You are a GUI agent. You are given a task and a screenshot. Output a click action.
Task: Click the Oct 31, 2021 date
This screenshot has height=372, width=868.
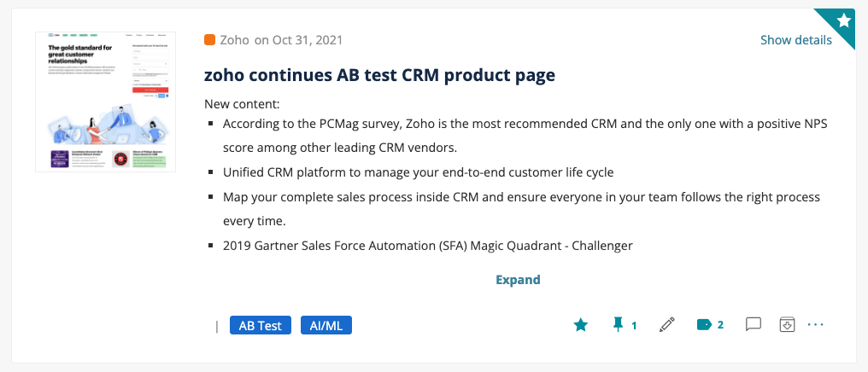[306, 40]
